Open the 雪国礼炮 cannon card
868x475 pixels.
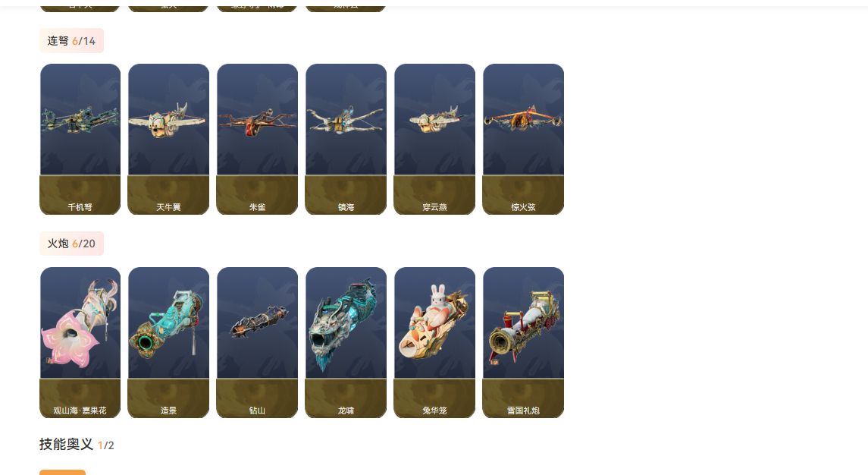pos(523,342)
